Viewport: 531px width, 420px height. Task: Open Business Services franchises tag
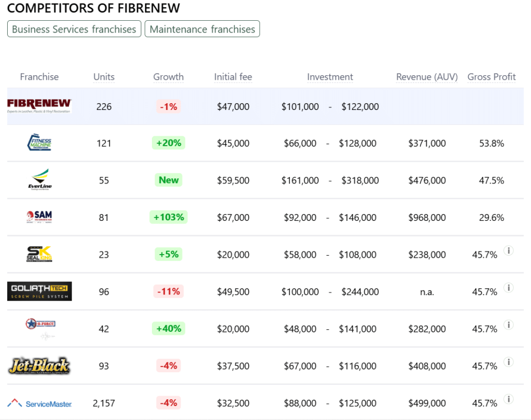pos(74,29)
